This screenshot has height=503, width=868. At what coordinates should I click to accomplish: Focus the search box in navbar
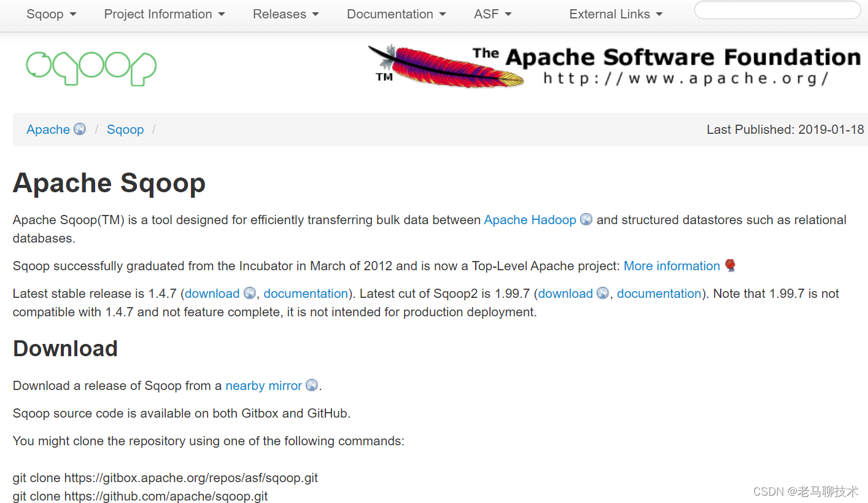(777, 10)
